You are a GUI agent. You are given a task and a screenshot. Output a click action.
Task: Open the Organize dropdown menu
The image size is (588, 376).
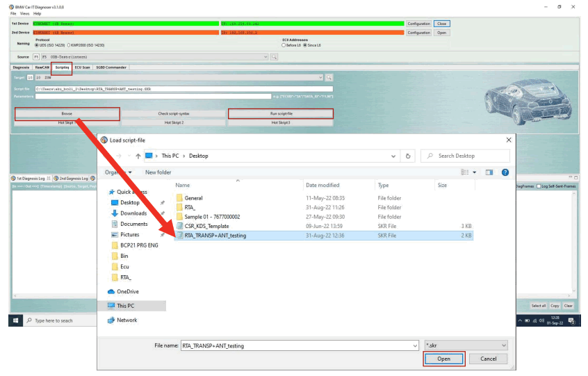[x=118, y=172]
